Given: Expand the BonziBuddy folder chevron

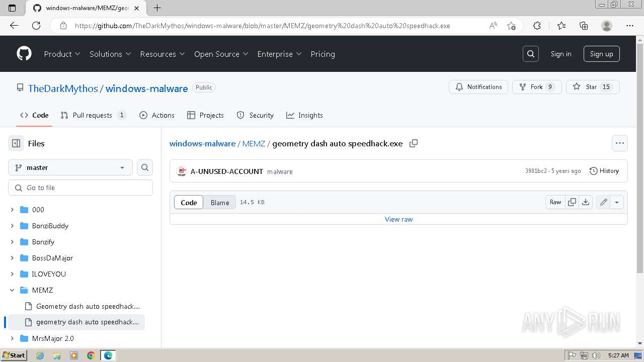Looking at the screenshot, I should pos(12,226).
